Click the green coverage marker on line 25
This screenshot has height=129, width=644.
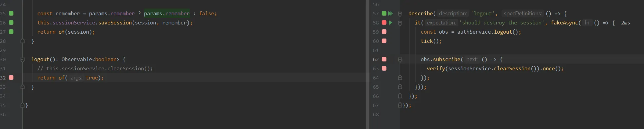(x=11, y=13)
